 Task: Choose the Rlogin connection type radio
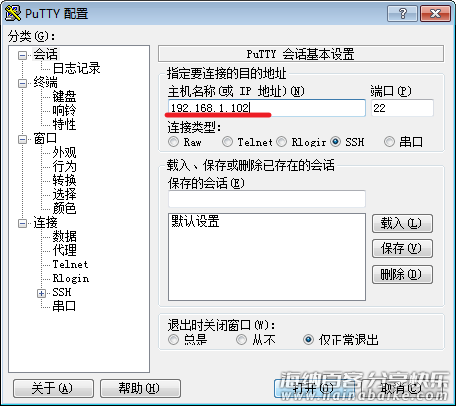[x=281, y=142]
